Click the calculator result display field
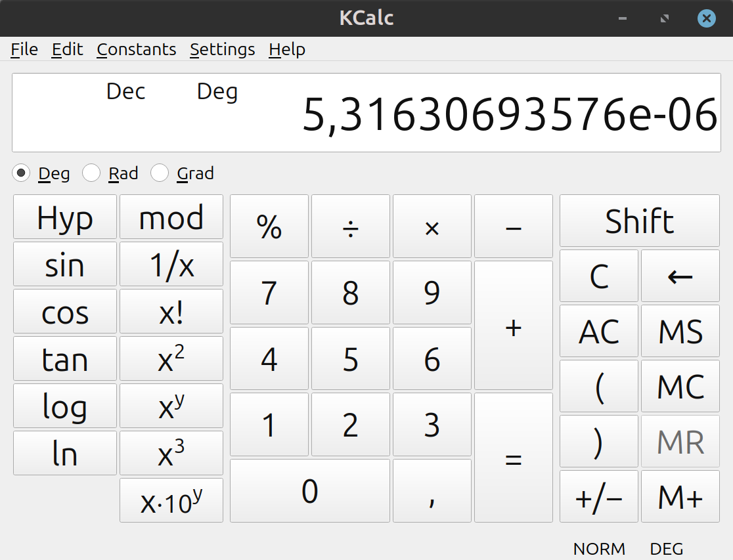733x560 pixels. 366,113
